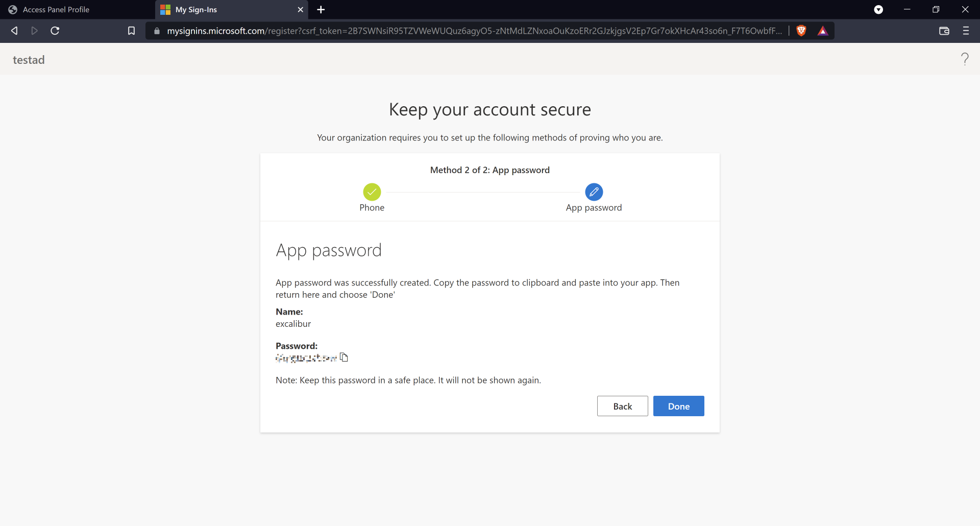The width and height of the screenshot is (980, 526).
Task: View site security lock info
Action: click(x=157, y=31)
